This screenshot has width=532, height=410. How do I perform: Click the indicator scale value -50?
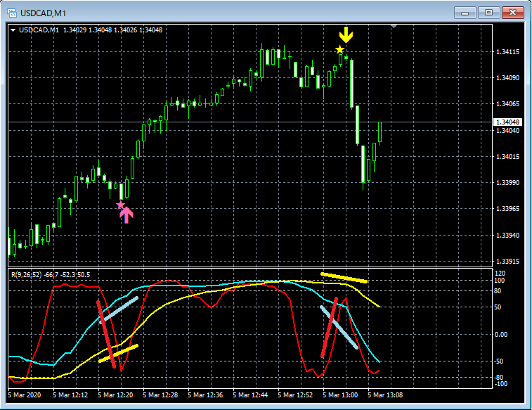pyautogui.click(x=498, y=361)
